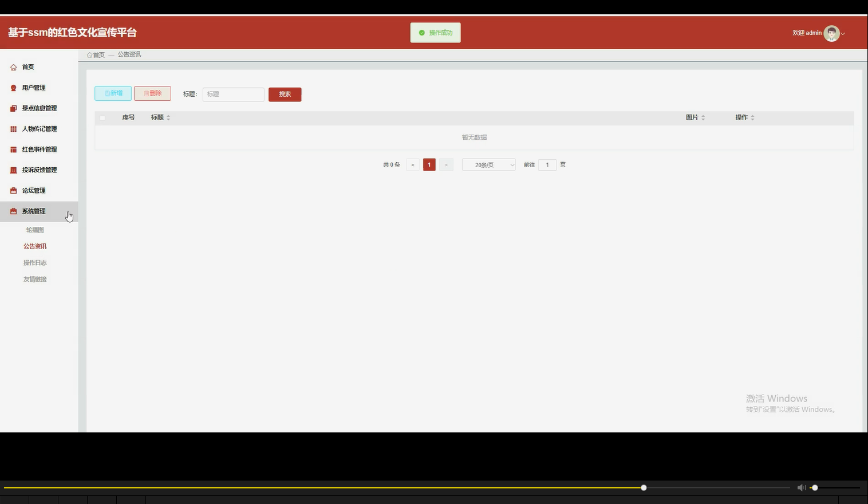Click the home icon beside 首页 in sidebar

point(13,67)
